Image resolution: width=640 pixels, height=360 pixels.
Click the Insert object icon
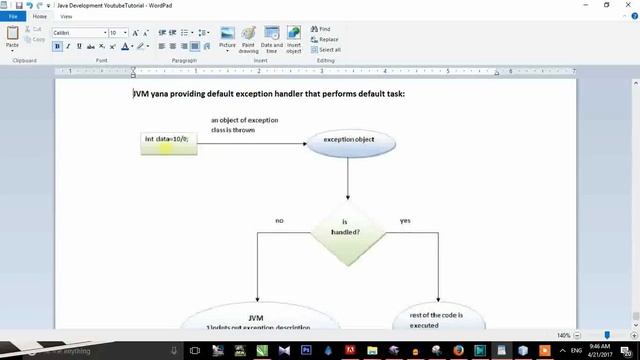[x=293, y=33]
